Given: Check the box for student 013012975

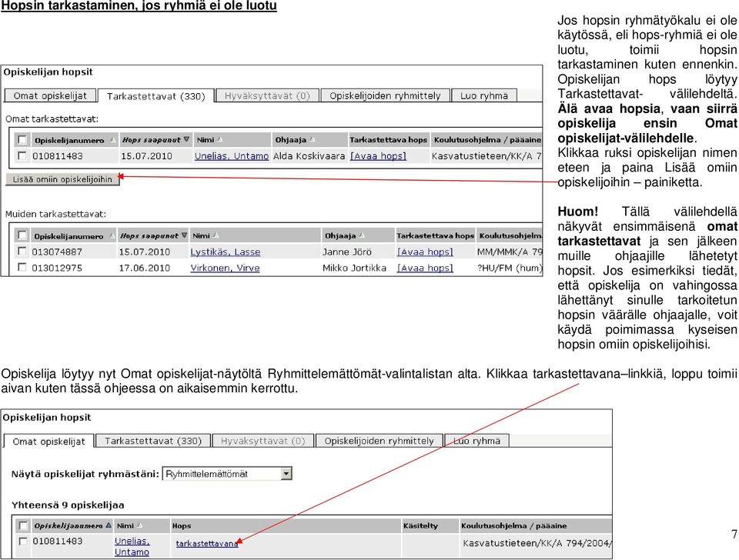Looking at the screenshot, I should point(22,267).
